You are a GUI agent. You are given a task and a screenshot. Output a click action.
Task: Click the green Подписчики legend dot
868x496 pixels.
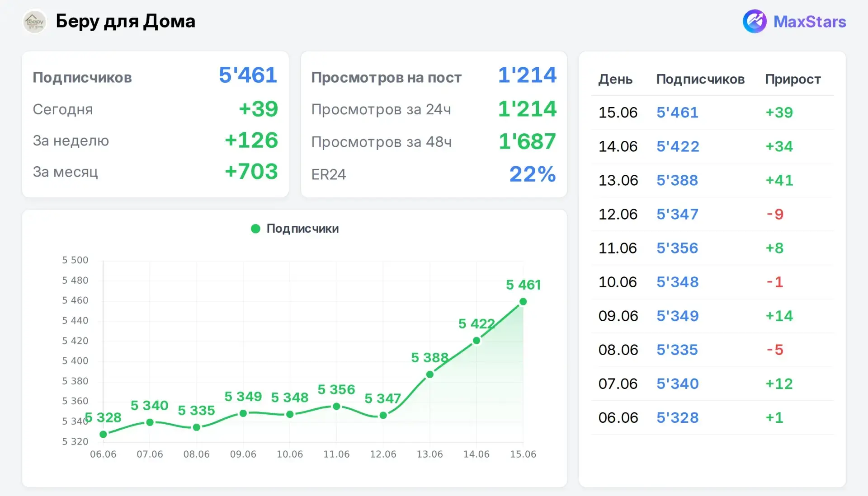click(x=255, y=229)
